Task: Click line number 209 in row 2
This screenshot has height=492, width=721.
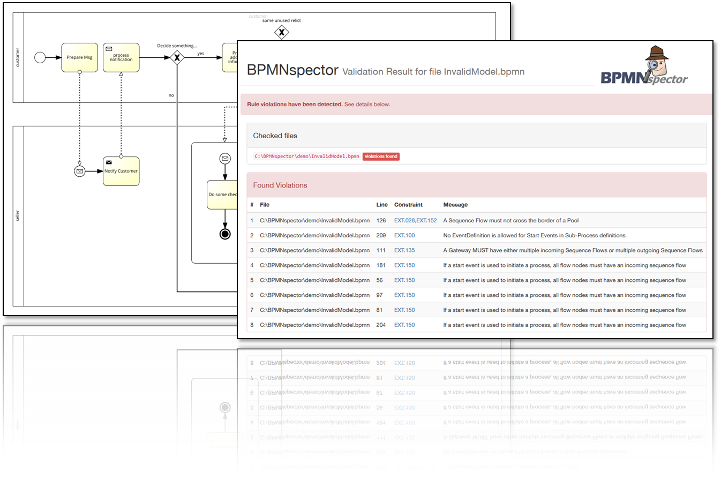Action: pyautogui.click(x=381, y=235)
